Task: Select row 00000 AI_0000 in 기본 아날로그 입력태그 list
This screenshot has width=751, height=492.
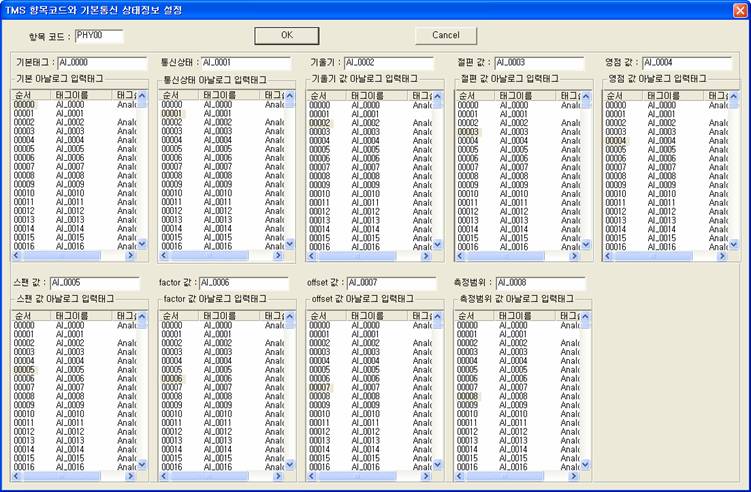Action: [x=74, y=104]
